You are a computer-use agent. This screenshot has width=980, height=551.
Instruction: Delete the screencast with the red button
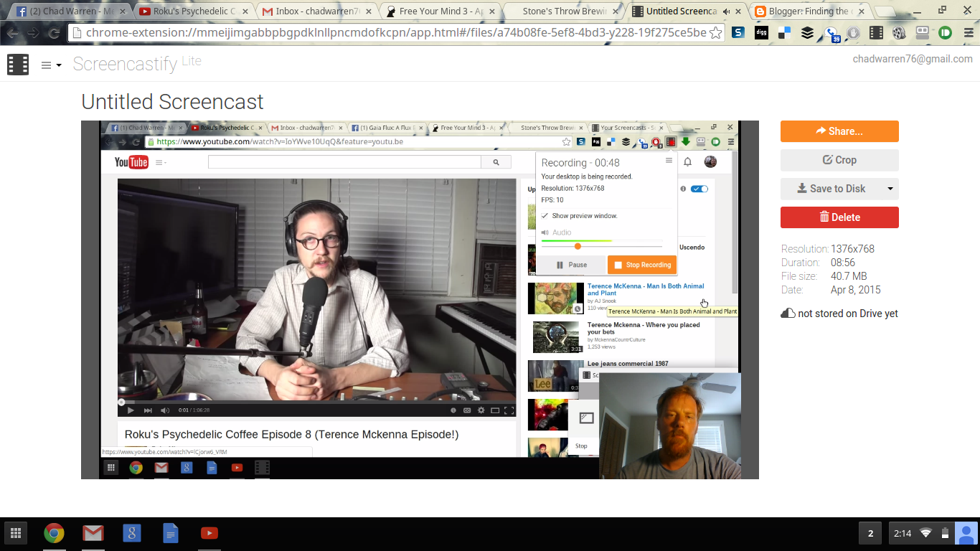pyautogui.click(x=839, y=217)
